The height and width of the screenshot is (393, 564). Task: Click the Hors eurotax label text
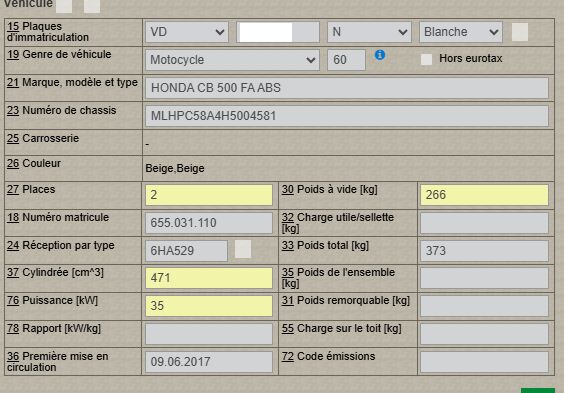[x=470, y=59]
